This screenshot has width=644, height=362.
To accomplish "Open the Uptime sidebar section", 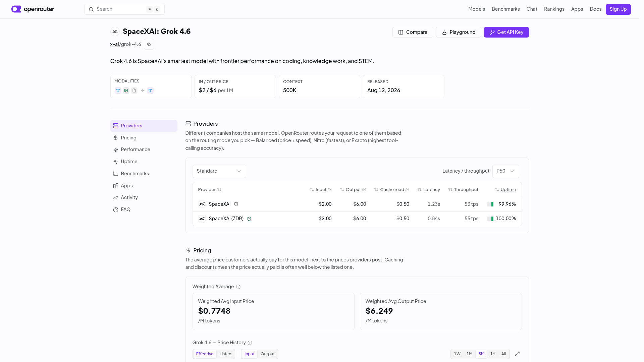I will coord(144,162).
